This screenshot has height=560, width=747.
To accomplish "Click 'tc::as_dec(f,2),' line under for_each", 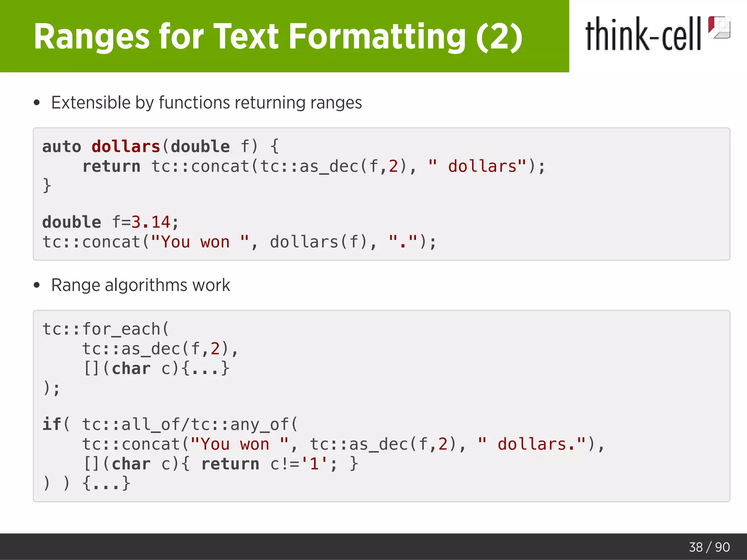I will (160, 349).
